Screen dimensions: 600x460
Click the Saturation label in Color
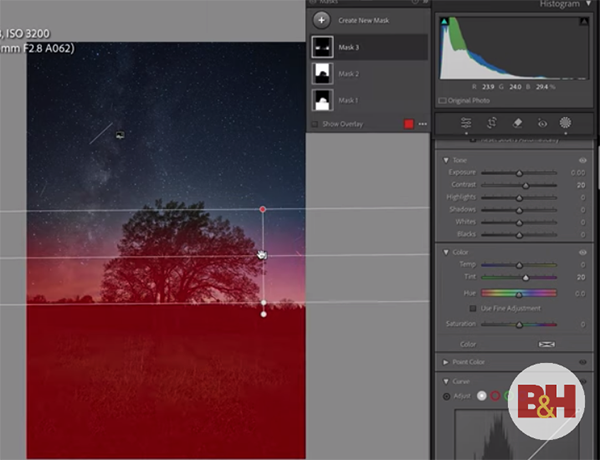[461, 324]
